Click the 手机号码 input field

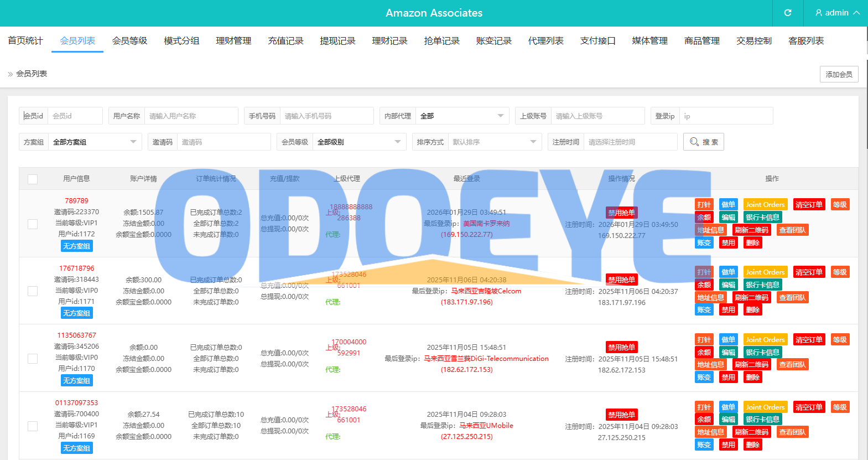click(326, 116)
